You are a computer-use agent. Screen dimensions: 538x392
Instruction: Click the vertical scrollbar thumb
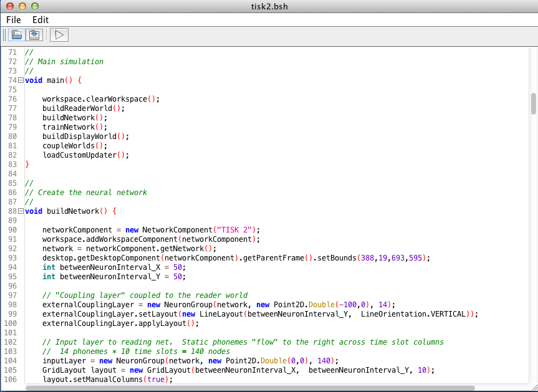532,103
